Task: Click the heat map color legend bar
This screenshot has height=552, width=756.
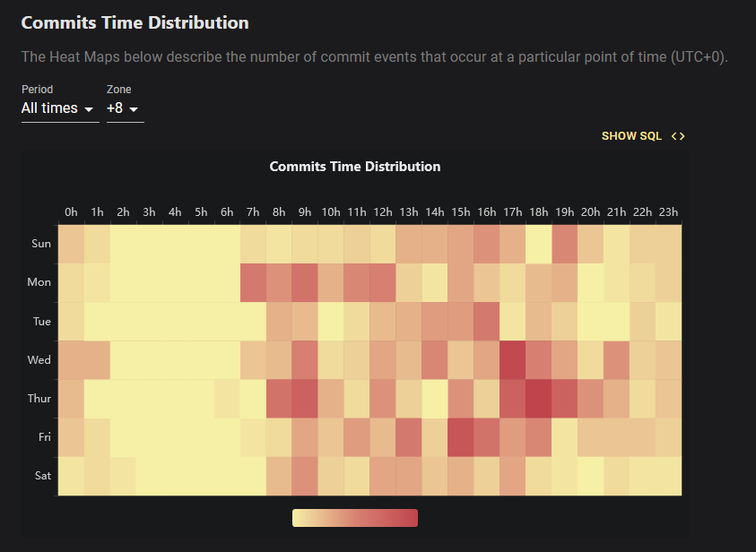Action: click(x=355, y=518)
